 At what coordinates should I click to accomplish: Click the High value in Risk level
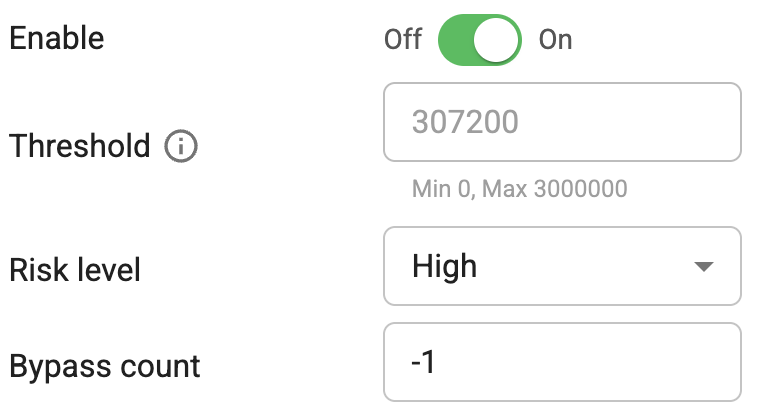click(x=444, y=266)
